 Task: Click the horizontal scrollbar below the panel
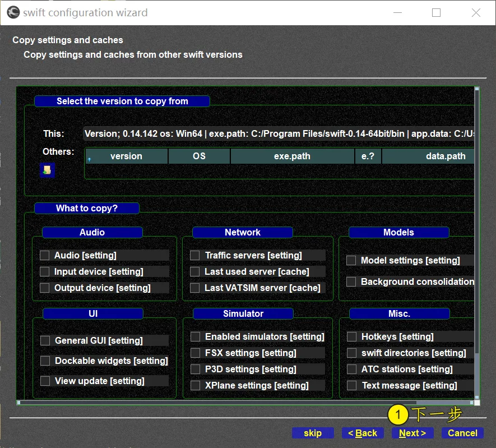click(245, 403)
